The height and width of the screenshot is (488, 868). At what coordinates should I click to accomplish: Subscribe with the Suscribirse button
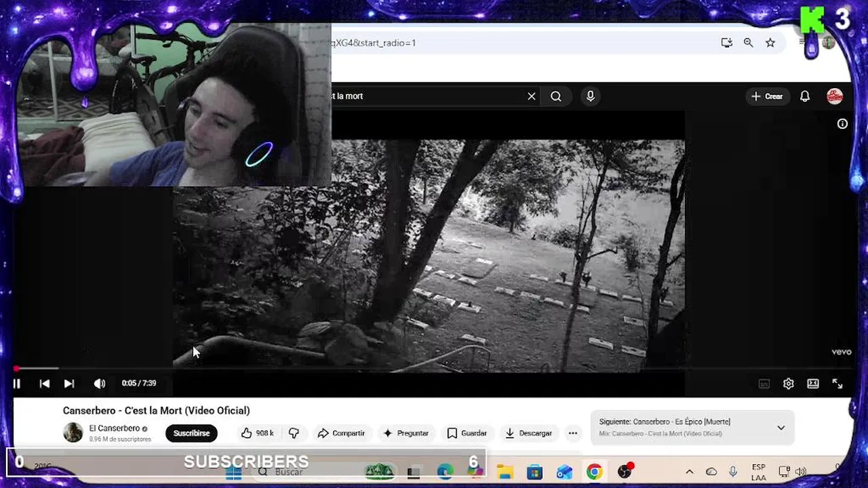click(191, 433)
